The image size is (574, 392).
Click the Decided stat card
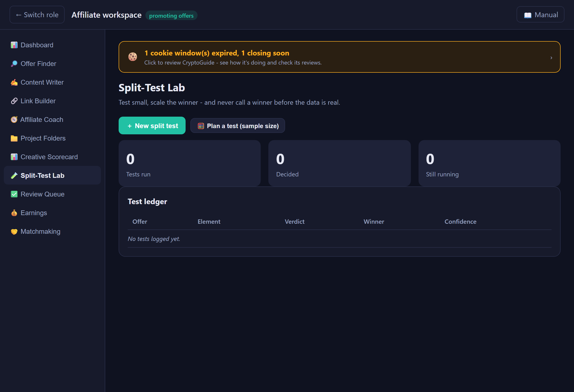coord(339,163)
